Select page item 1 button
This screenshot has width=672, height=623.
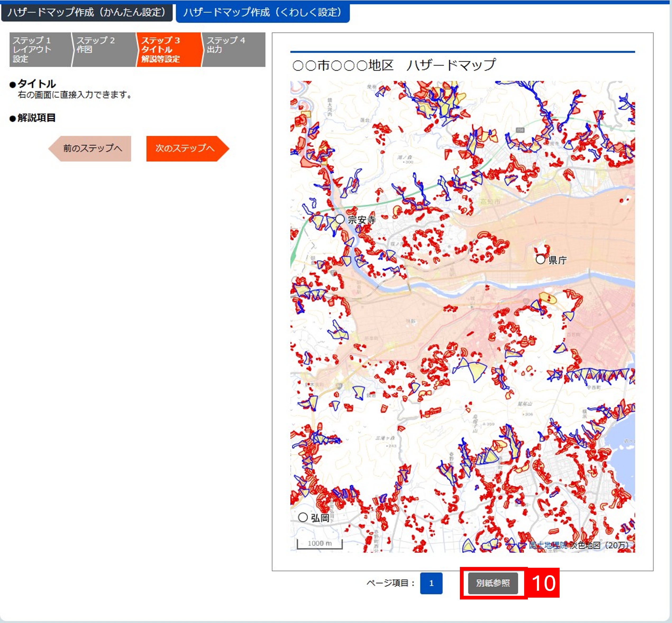[x=431, y=583]
